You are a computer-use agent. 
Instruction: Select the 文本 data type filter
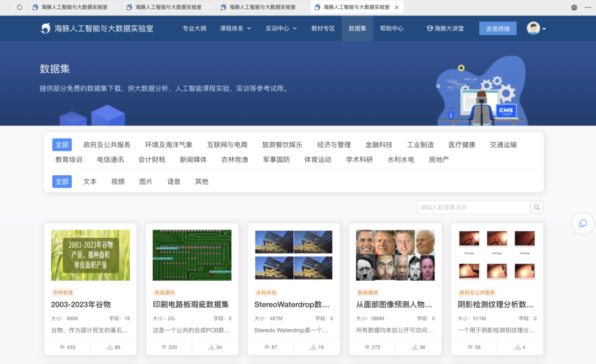[x=90, y=181]
